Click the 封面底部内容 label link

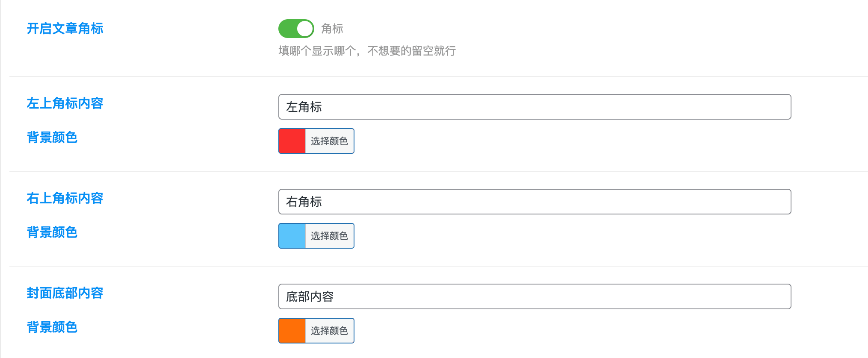[x=65, y=293]
